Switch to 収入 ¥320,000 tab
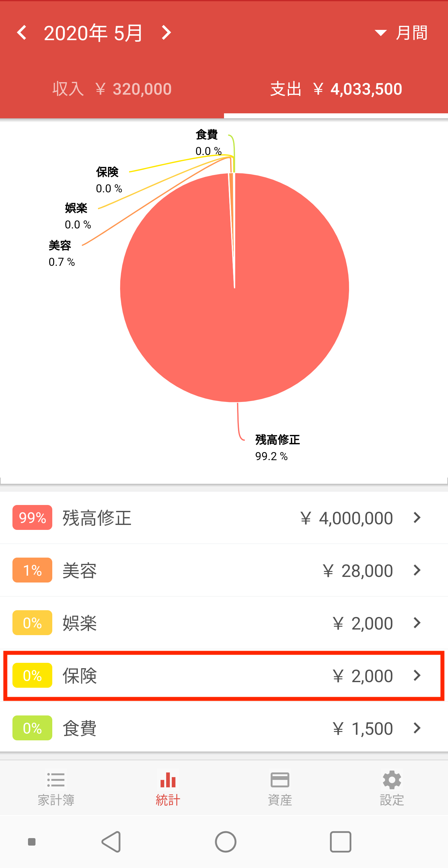The image size is (448, 868). (x=112, y=89)
